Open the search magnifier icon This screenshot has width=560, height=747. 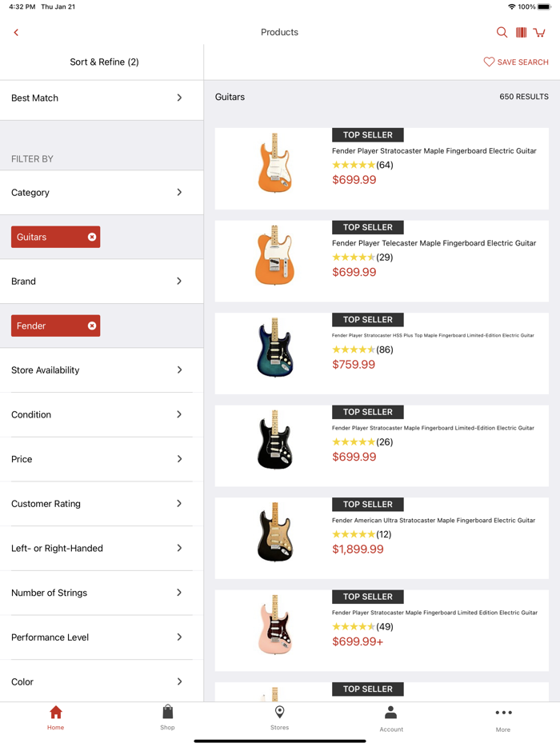click(502, 32)
